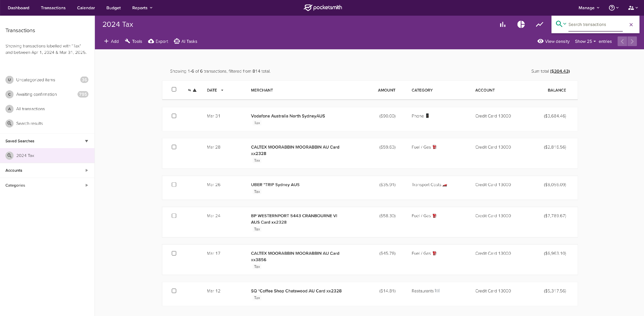Viewport: 644px width, 316px height.
Task: Toggle the select-all transactions checkbox
Action: pyautogui.click(x=174, y=89)
